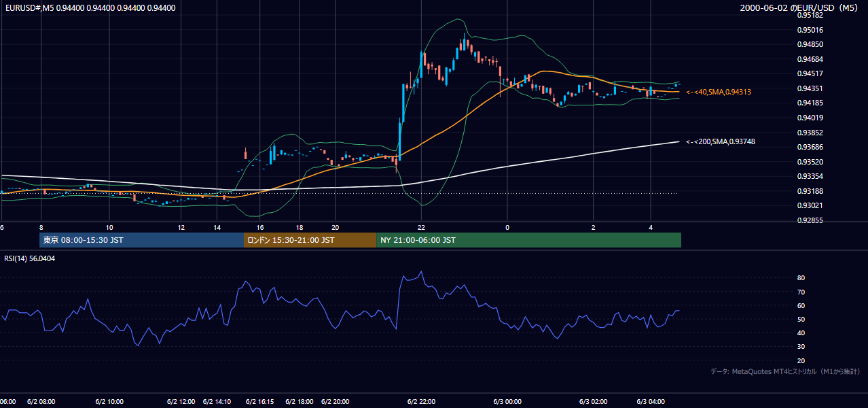Click the Tokyo 08:00-15:30 JST session bar
This screenshot has width=868, height=408.
(x=141, y=240)
